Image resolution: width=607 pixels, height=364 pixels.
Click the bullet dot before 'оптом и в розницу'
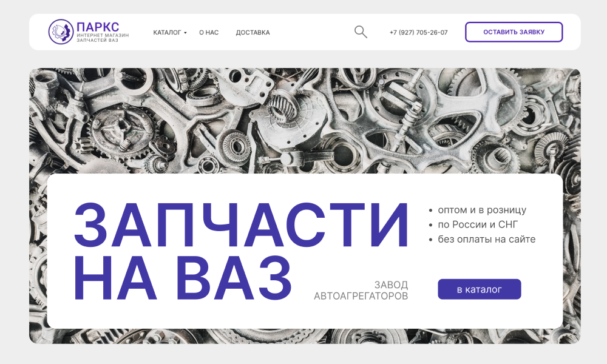point(431,211)
